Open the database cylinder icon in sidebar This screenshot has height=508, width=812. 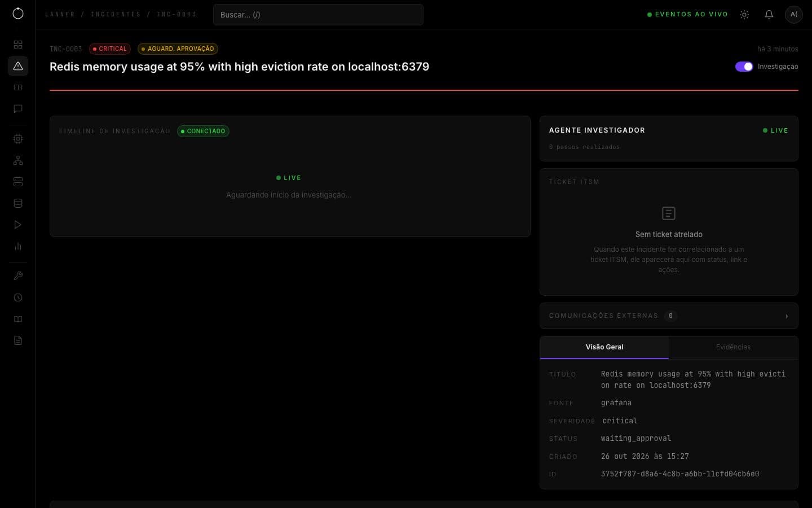[x=18, y=203]
